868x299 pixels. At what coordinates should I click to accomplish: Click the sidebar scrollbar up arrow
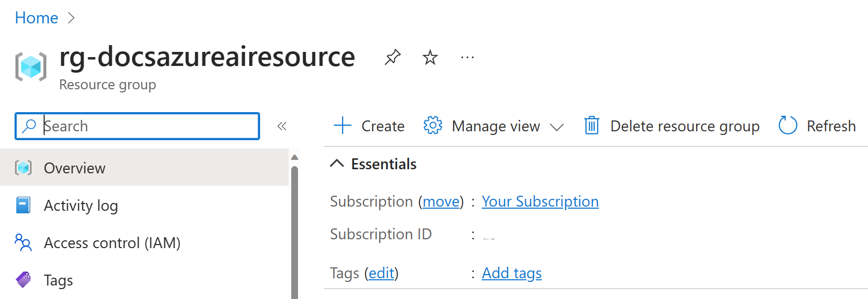pyautogui.click(x=295, y=157)
